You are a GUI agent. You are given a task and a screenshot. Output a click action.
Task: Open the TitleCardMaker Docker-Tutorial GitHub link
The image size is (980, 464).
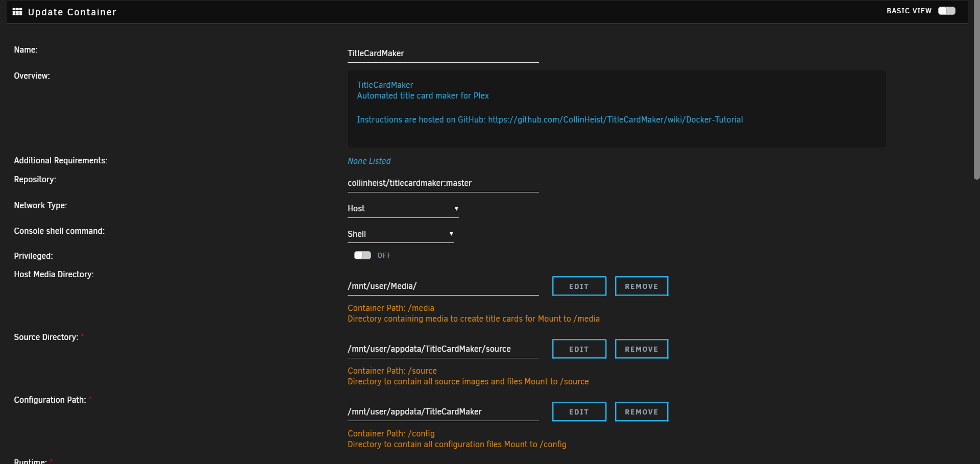click(x=615, y=119)
